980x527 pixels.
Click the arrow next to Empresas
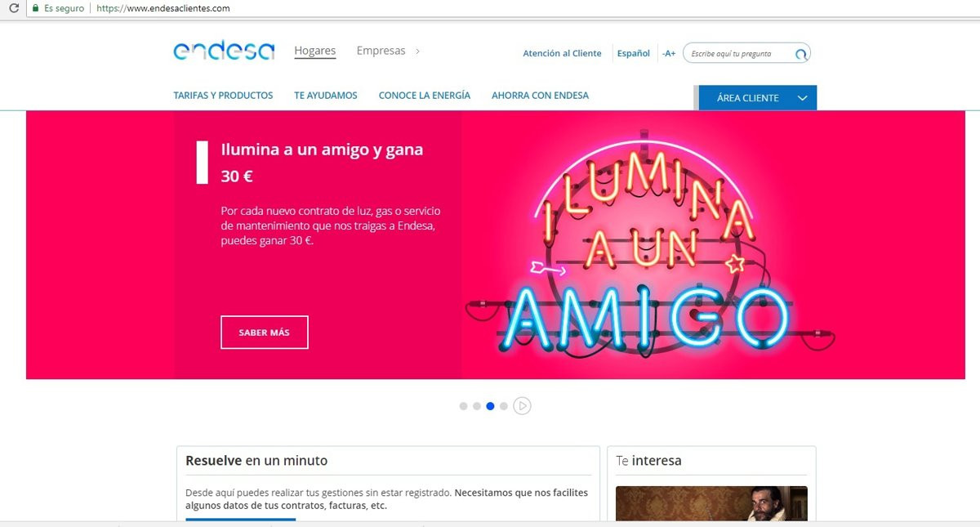417,51
